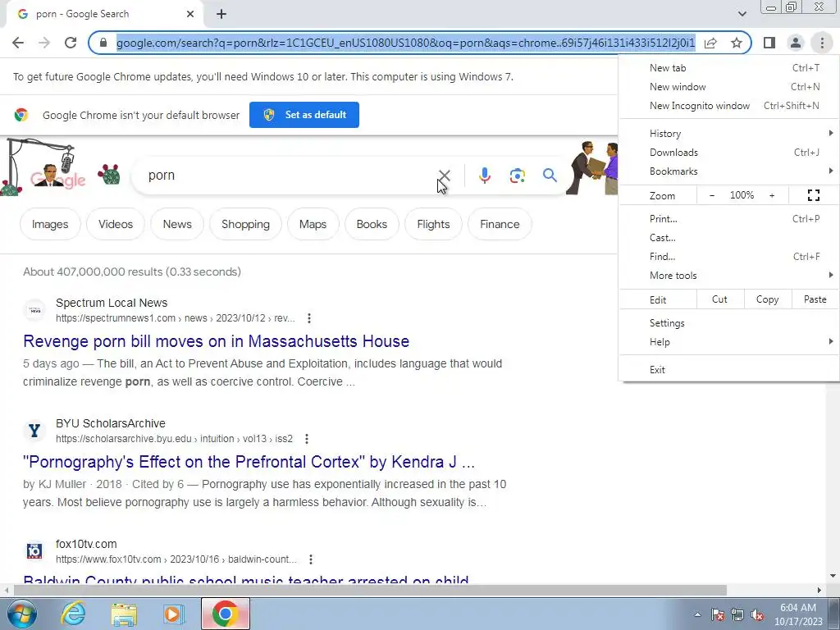Expand the More tools submenu
This screenshot has height=630, width=840.
(x=728, y=276)
